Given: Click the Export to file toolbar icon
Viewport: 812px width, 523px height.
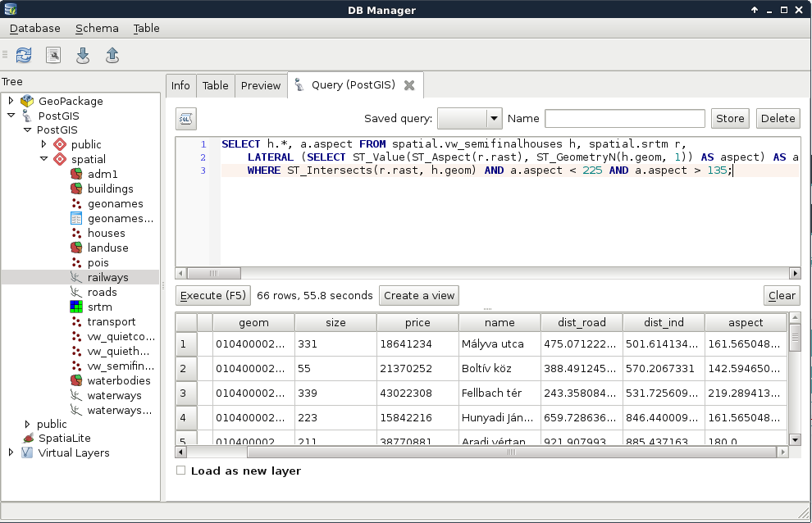Looking at the screenshot, I should [x=112, y=55].
